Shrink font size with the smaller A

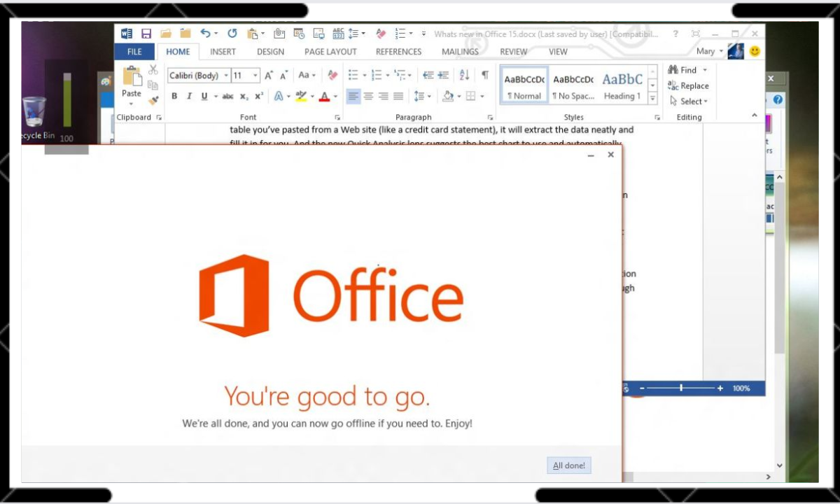pos(284,75)
